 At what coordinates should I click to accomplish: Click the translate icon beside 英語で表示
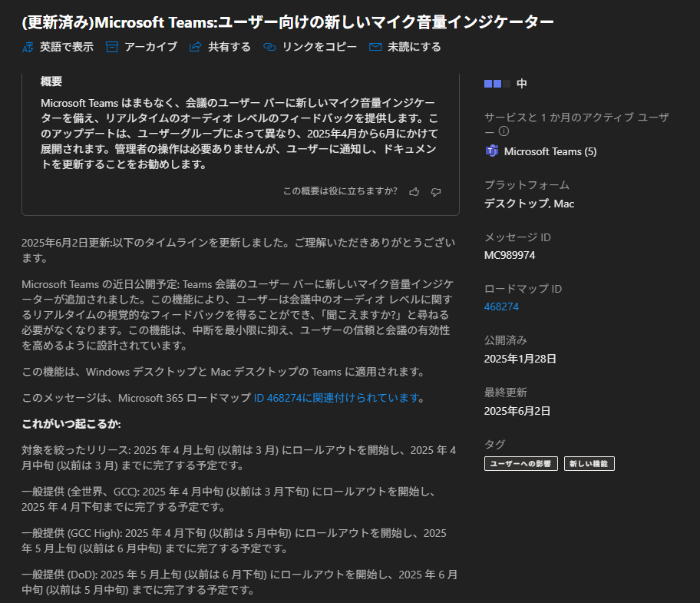[28, 47]
